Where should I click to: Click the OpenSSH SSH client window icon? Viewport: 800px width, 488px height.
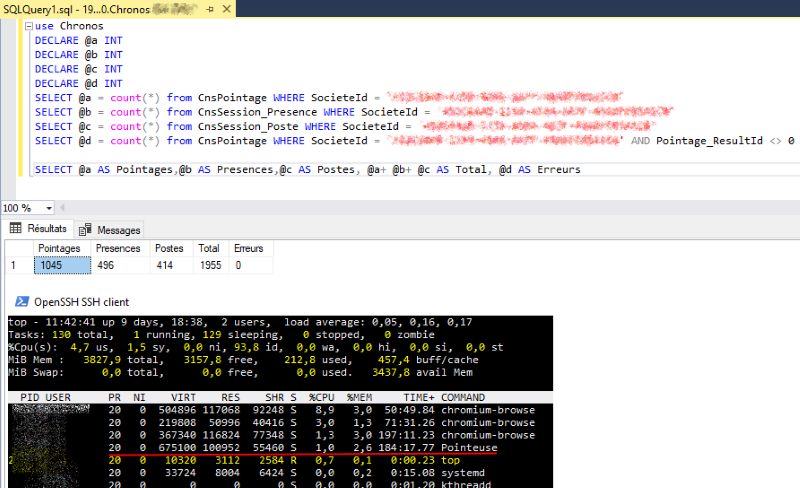pyautogui.click(x=20, y=301)
